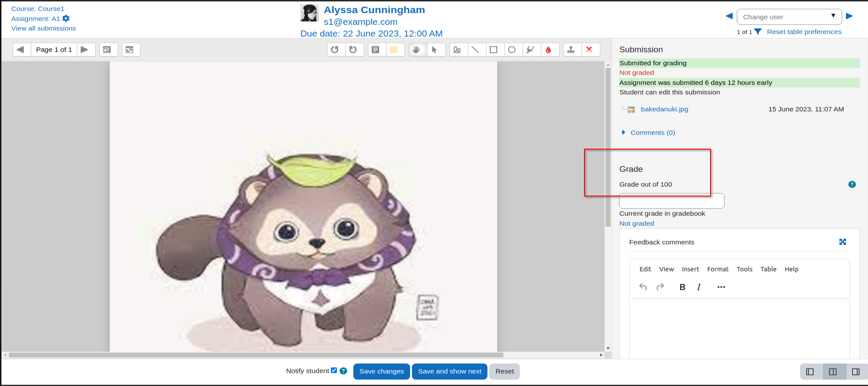Open the editor Tools menu
Viewport: 868px width, 386px height.
[x=745, y=269]
